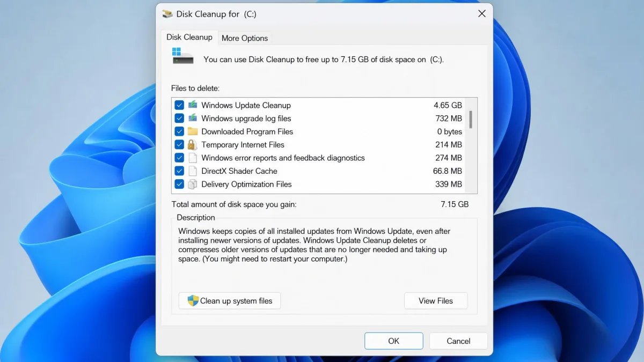The height and width of the screenshot is (362, 644).
Task: Click the Files to delete label
Action: [195, 88]
